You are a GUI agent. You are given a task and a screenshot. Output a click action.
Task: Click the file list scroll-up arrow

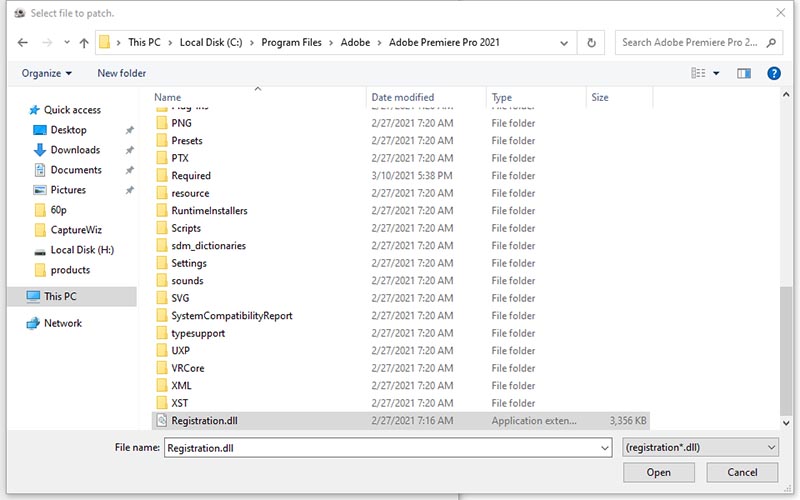click(786, 94)
